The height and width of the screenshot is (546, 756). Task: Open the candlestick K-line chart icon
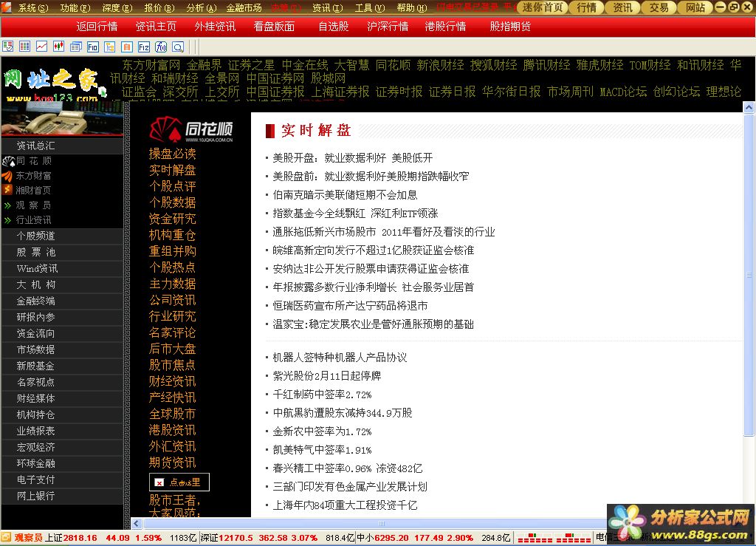pyautogui.click(x=59, y=47)
